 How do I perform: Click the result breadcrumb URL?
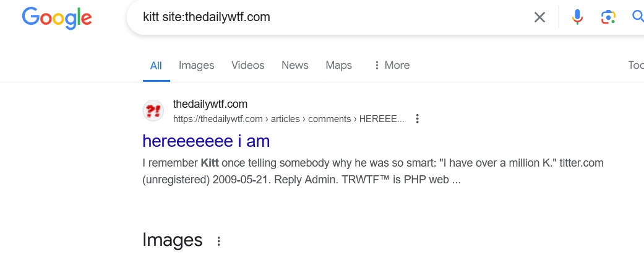[288, 118]
